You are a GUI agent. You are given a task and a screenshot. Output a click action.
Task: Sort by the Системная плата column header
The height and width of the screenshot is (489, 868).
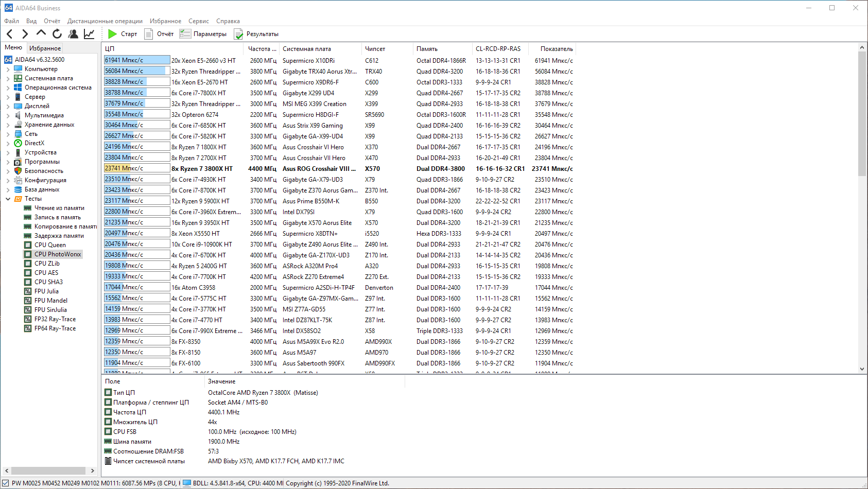[x=320, y=49]
